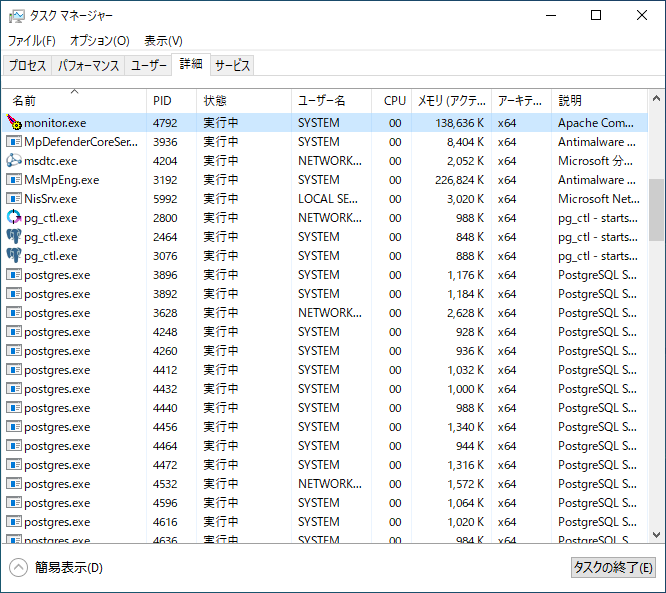The height and width of the screenshot is (593, 666).
Task: Select the MsMpEng.exe process name
Action: coord(62,180)
